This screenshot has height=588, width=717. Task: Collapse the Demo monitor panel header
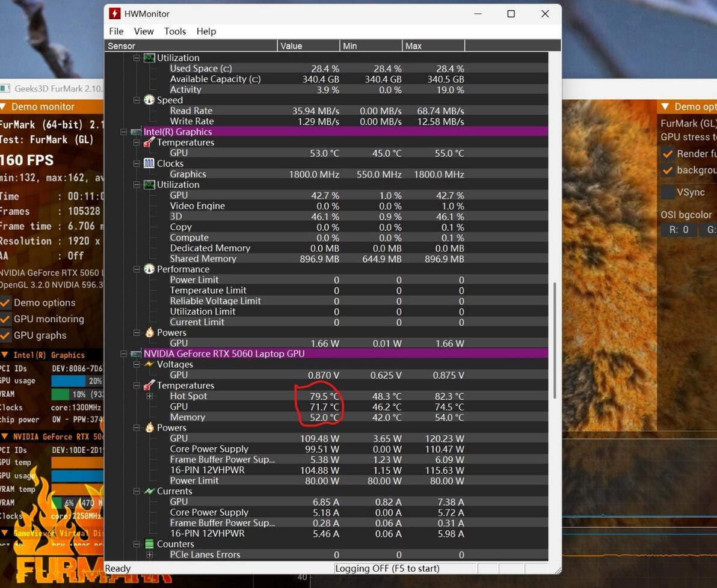pyautogui.click(x=4, y=106)
